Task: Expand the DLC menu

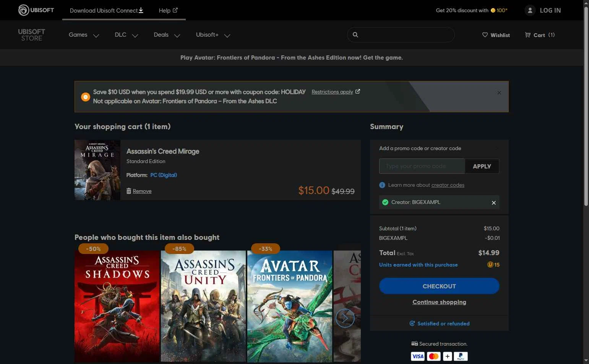Action: (126, 35)
